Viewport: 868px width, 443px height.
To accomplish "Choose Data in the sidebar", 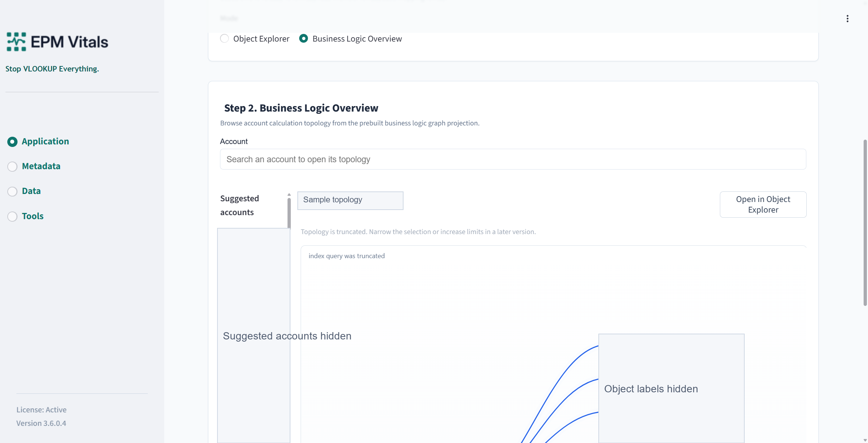I will click(x=24, y=191).
